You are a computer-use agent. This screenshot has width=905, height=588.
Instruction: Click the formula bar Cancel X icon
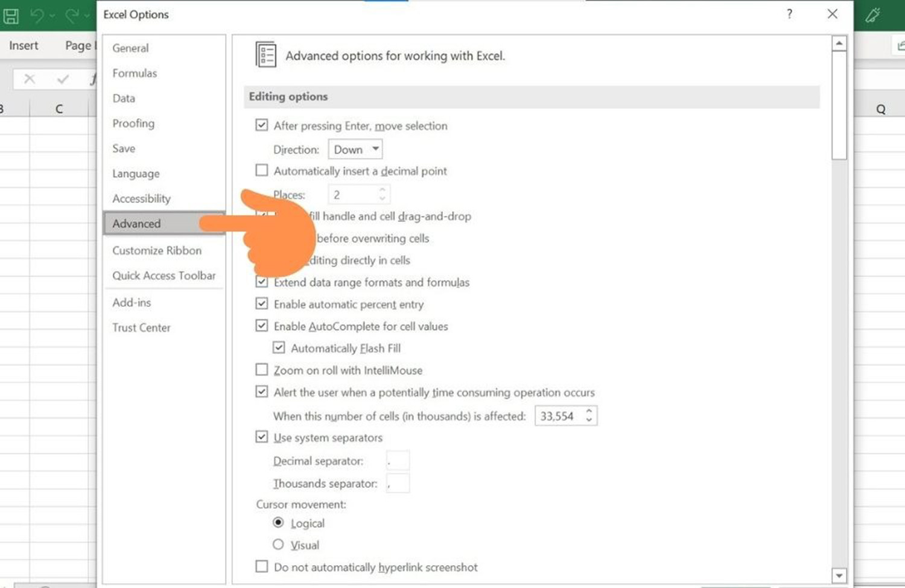30,79
